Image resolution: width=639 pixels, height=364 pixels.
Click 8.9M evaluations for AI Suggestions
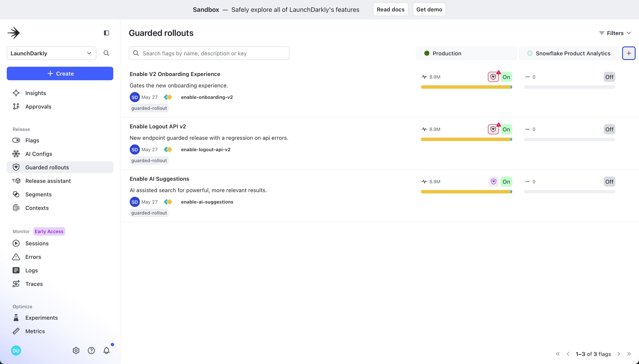point(431,182)
